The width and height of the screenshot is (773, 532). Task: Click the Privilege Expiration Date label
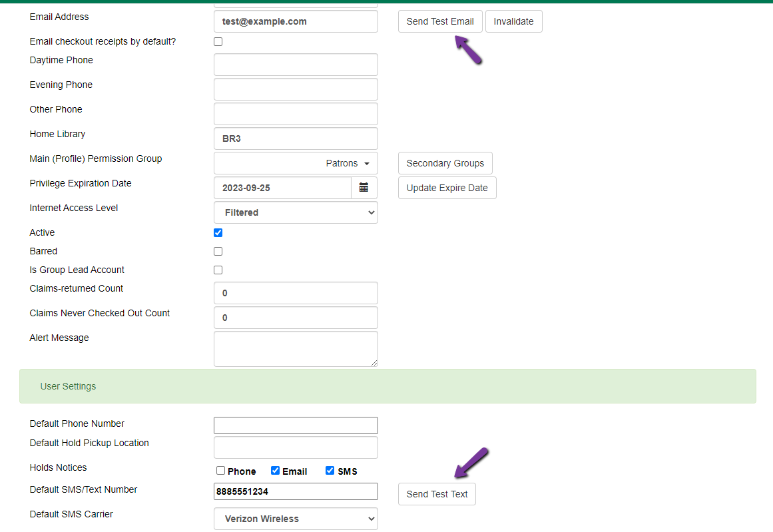81,183
